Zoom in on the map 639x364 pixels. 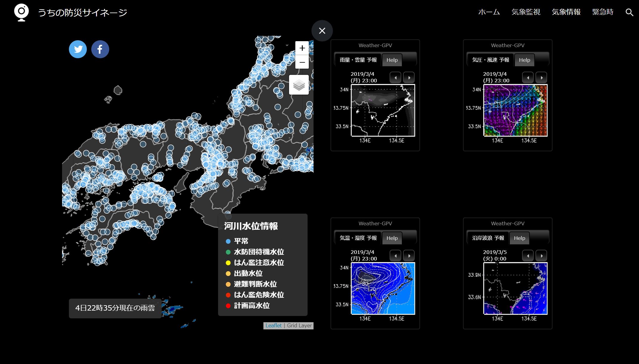302,48
